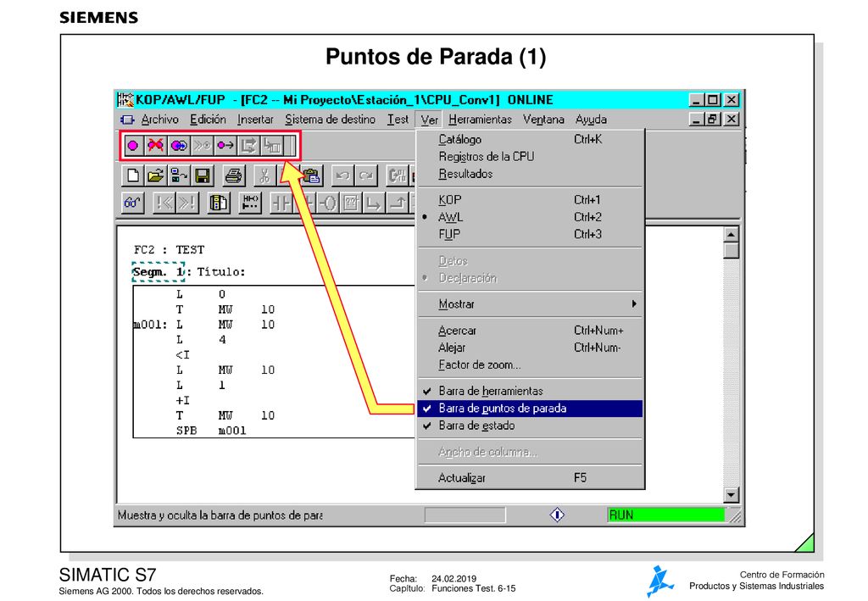Viewport: 868px width, 601px height.
Task: Choose Registros de la CPU
Action: pos(530,157)
